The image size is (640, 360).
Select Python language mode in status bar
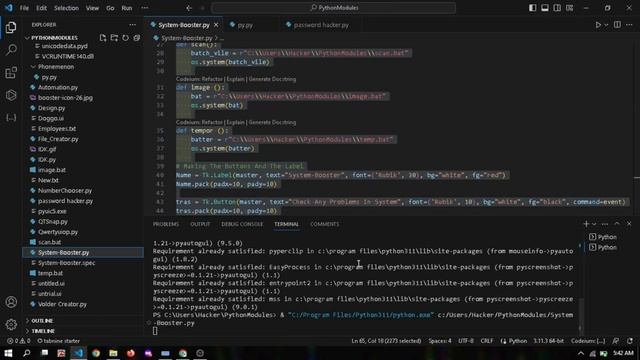[x=518, y=341]
